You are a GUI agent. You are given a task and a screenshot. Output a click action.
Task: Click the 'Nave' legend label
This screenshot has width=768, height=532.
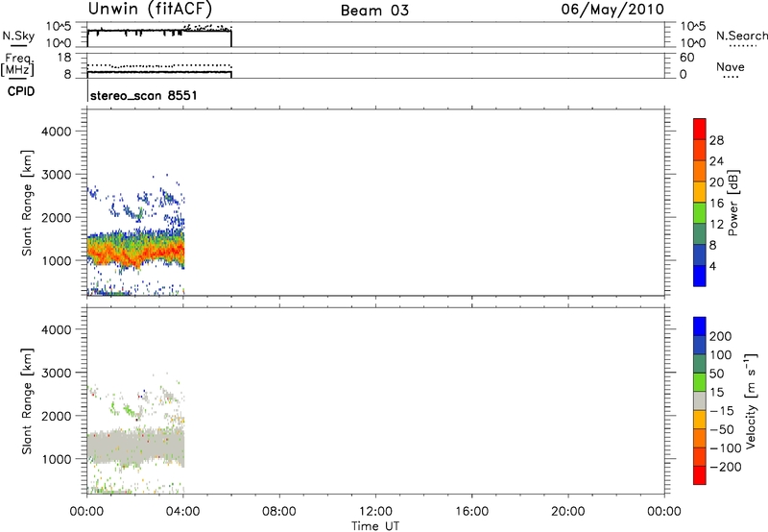(x=731, y=66)
